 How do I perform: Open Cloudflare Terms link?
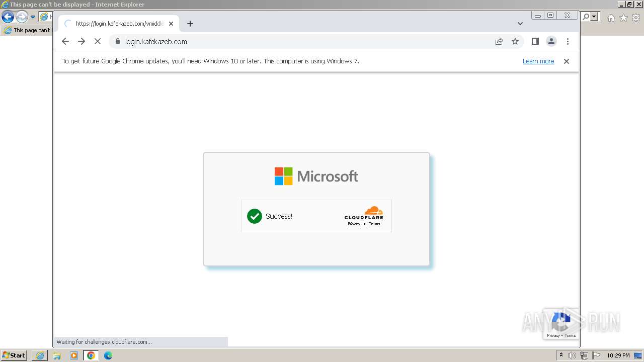tap(374, 224)
